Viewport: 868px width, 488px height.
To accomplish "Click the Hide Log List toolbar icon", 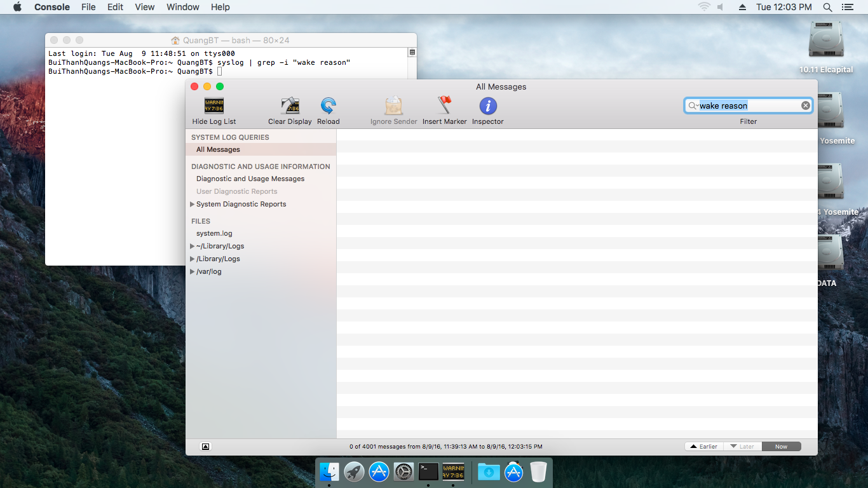I will (214, 105).
